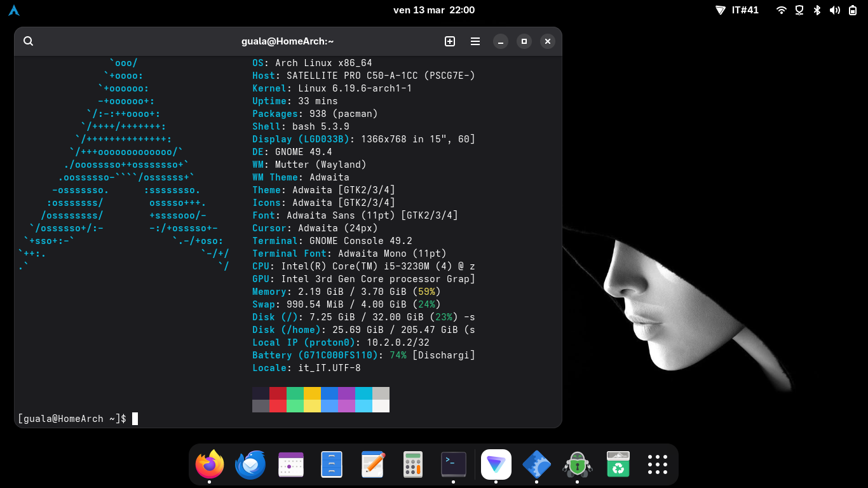Click the blue diamond gear dock icon

536,464
